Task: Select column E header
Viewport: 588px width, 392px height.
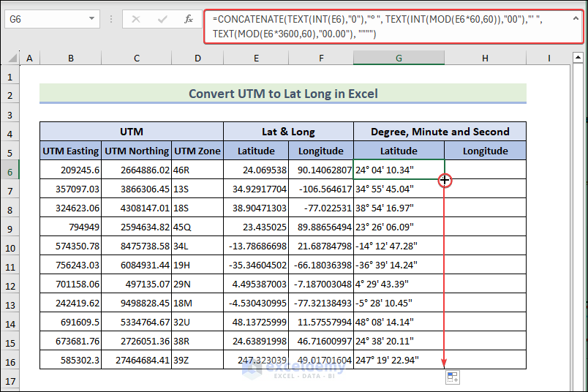Action: tap(256, 59)
